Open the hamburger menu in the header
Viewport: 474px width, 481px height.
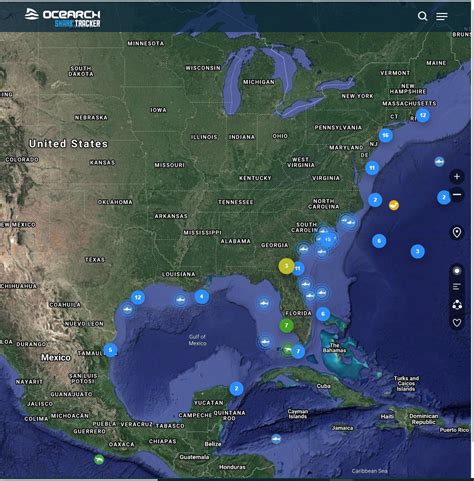442,16
